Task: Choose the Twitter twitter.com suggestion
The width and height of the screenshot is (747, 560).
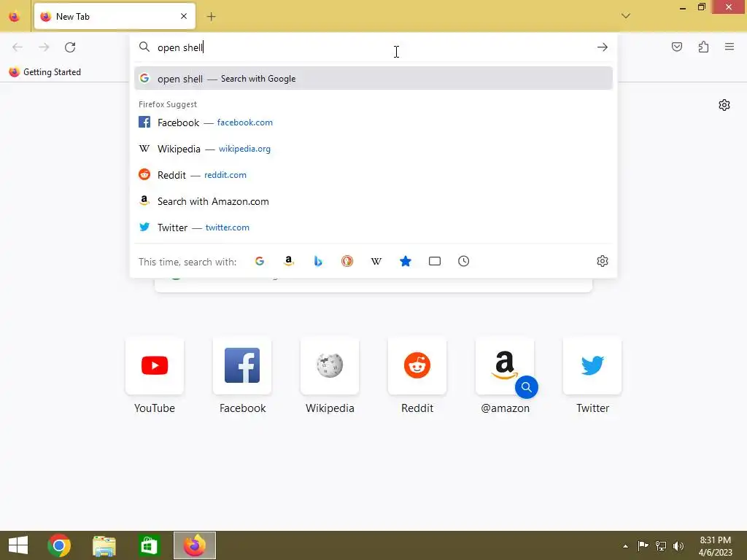Action: [373, 227]
